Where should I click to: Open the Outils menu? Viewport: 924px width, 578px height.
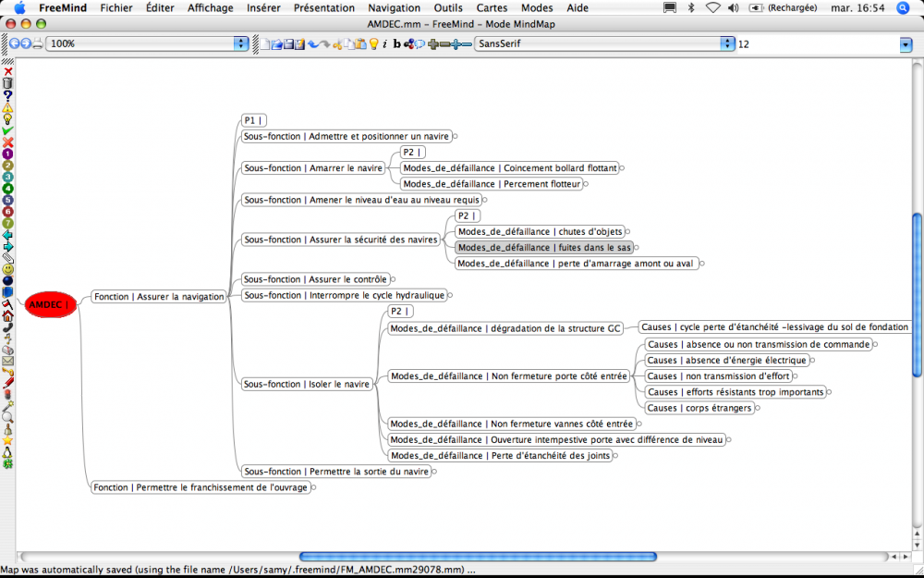pyautogui.click(x=450, y=7)
